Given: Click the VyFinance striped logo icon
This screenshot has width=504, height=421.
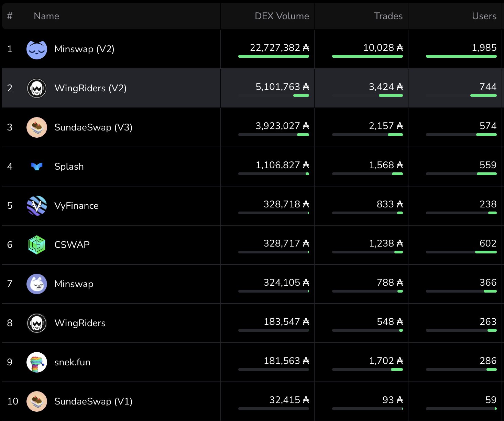Looking at the screenshot, I should [37, 206].
